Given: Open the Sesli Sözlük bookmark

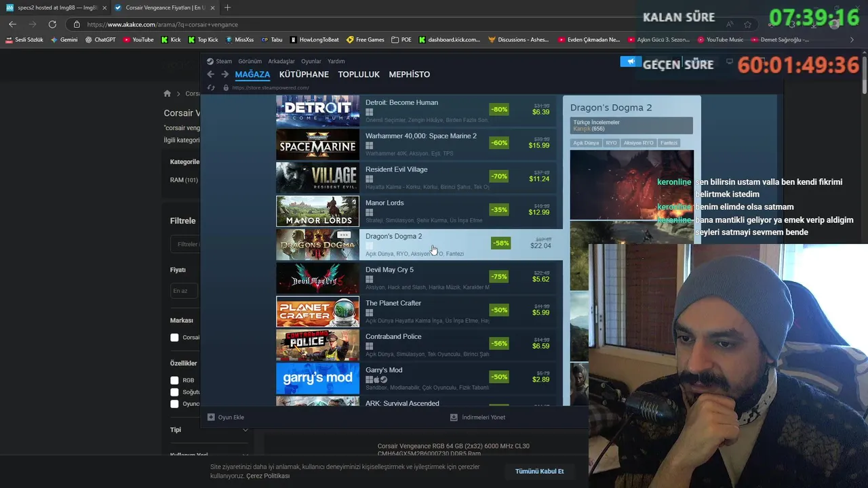Looking at the screenshot, I should click(24, 40).
